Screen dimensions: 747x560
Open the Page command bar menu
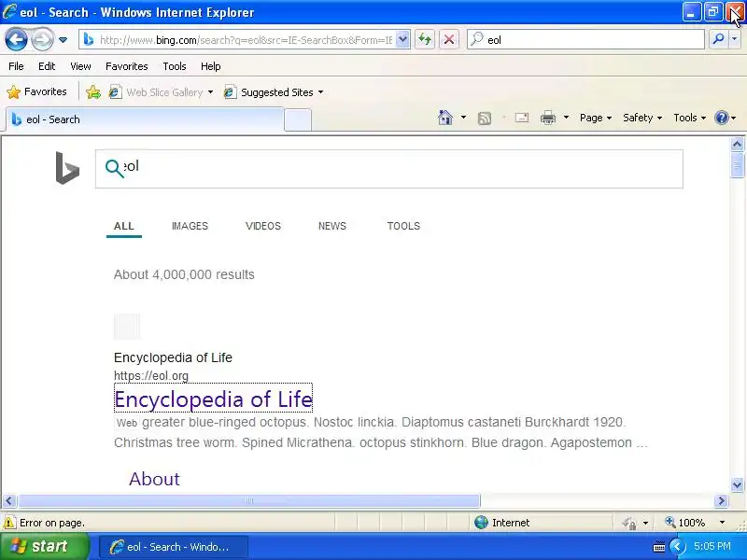click(x=596, y=118)
